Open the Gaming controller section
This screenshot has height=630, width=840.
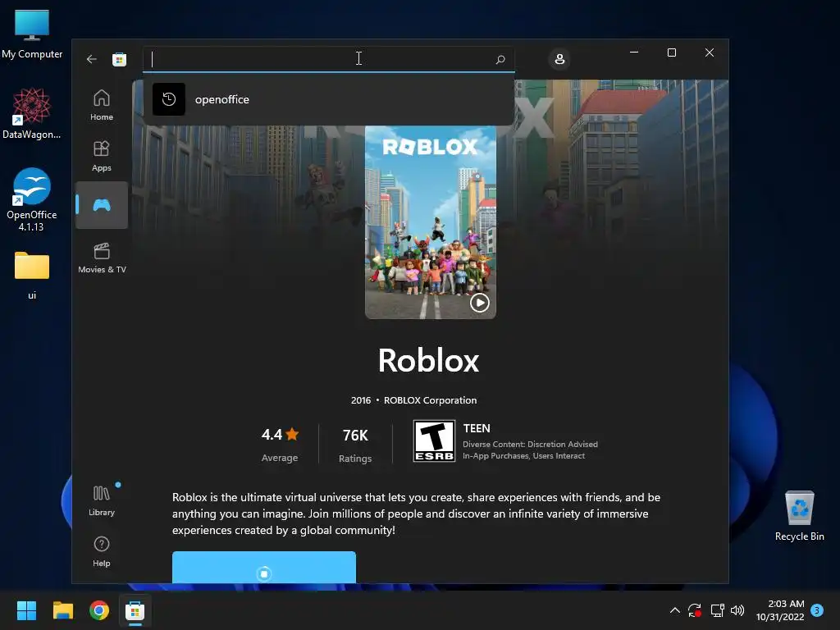102,205
